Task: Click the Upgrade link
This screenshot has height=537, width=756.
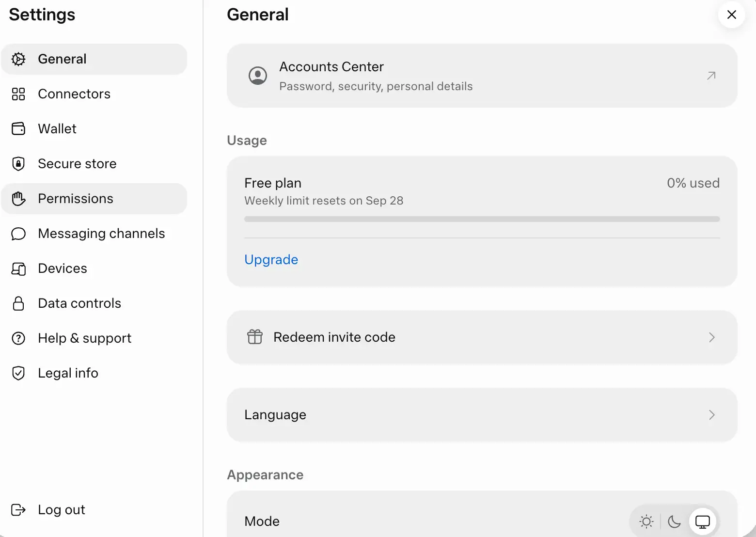Action: [x=271, y=260]
